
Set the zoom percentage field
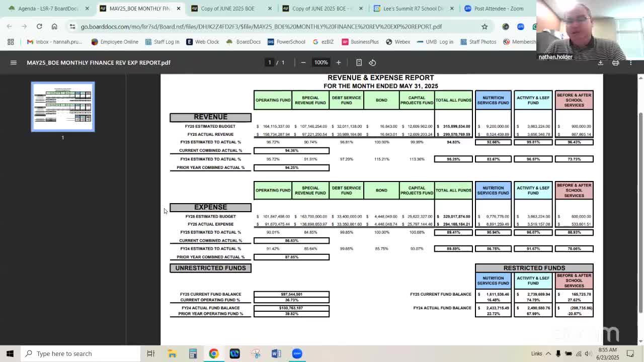pyautogui.click(x=320, y=62)
